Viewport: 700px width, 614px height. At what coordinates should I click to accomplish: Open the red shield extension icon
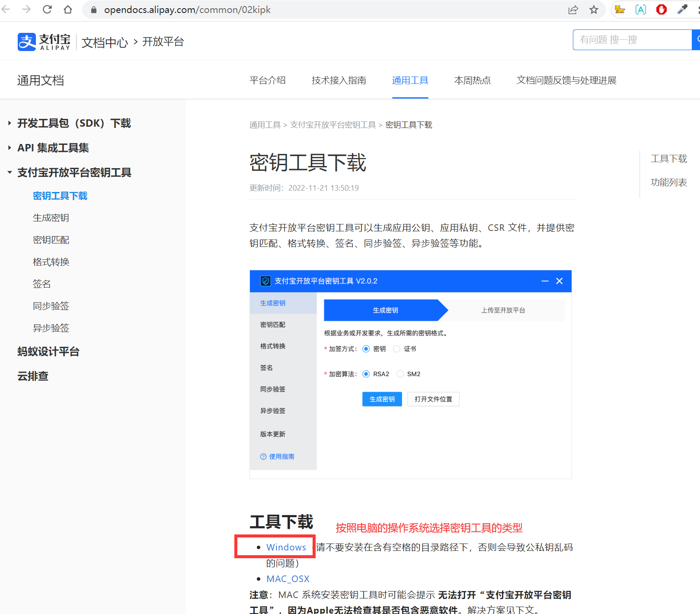click(661, 10)
